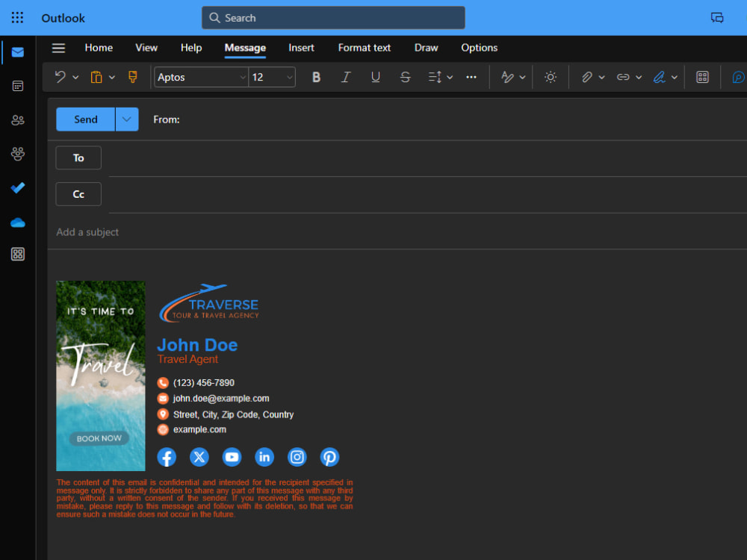Undo the last action
The image size is (747, 560).
(x=60, y=77)
